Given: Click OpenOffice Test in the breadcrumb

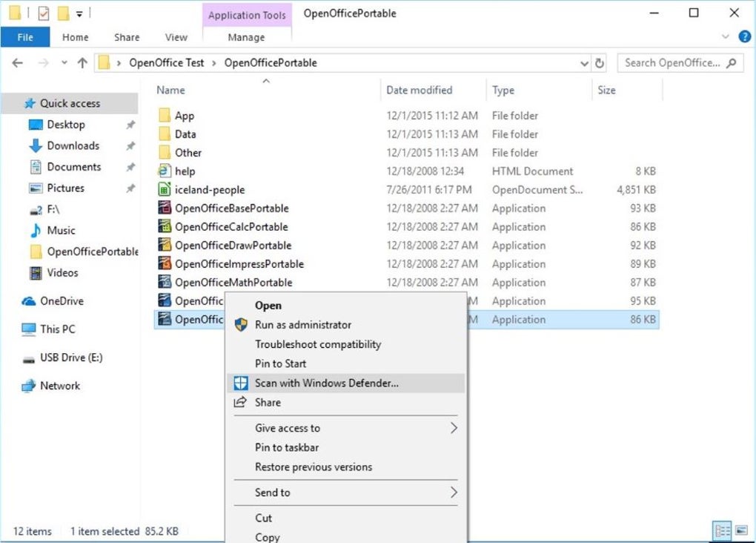Looking at the screenshot, I should coord(166,63).
